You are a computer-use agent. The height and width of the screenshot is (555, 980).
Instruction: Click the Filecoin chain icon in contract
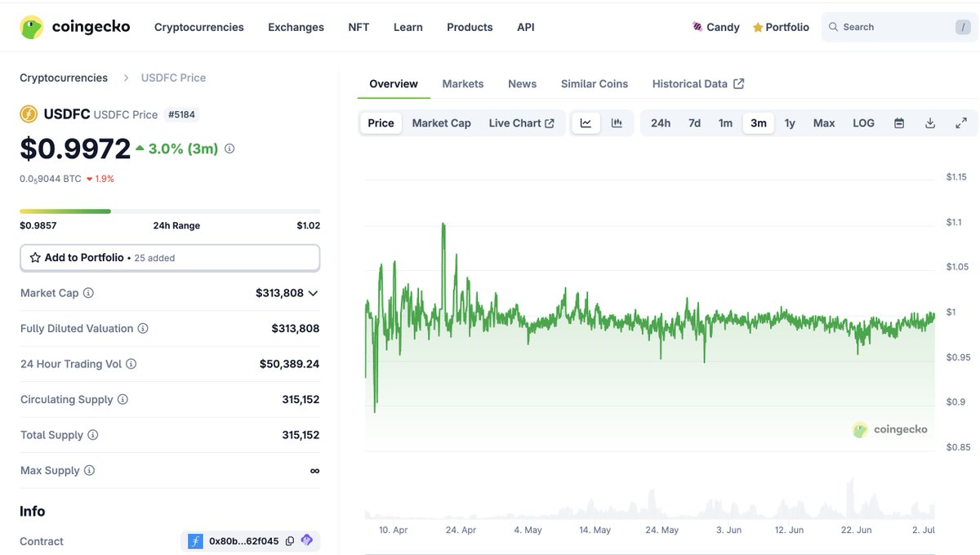pyautogui.click(x=195, y=541)
